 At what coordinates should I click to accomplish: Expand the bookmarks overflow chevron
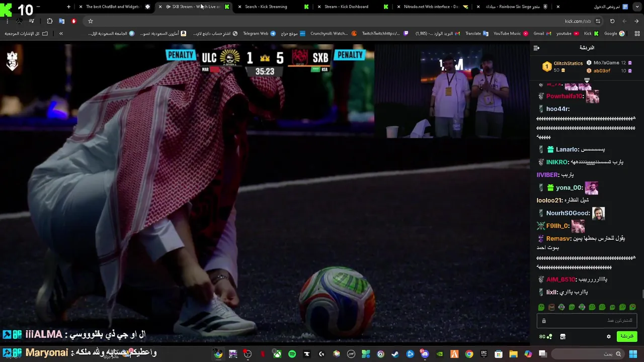pos(61,34)
